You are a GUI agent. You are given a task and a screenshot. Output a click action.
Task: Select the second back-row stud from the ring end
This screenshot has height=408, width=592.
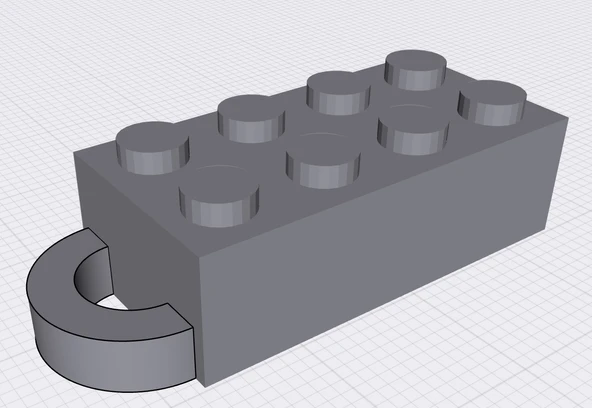[251, 119]
